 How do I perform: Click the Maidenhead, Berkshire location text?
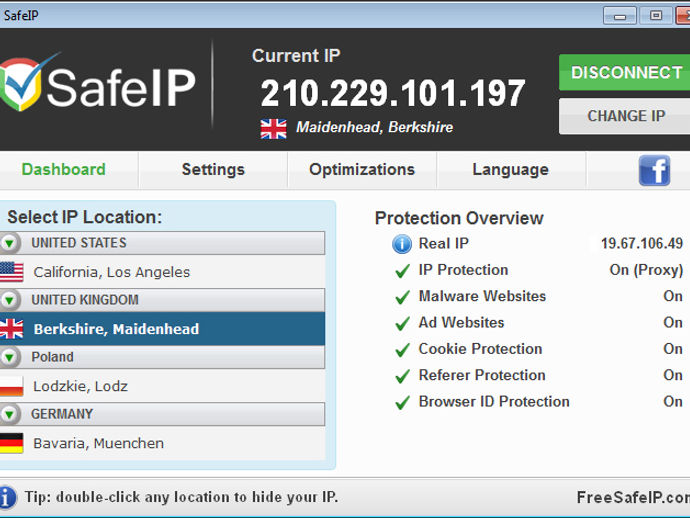[374, 127]
